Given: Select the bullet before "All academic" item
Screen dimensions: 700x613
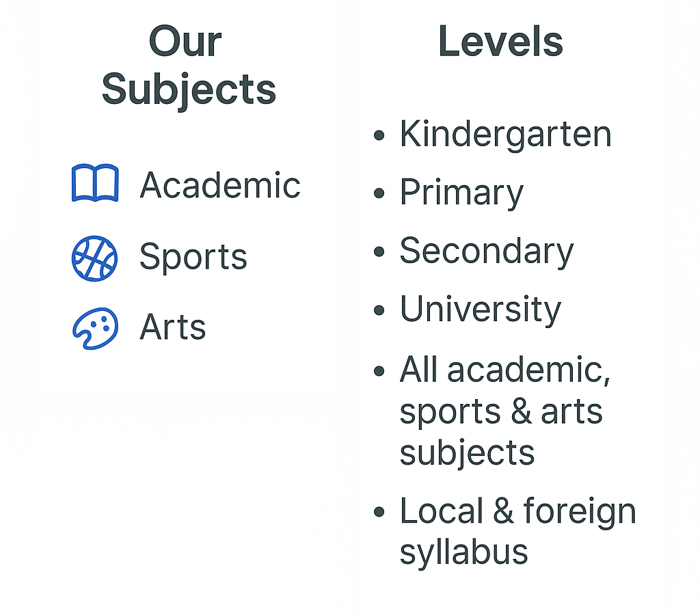Looking at the screenshot, I should point(379,371).
